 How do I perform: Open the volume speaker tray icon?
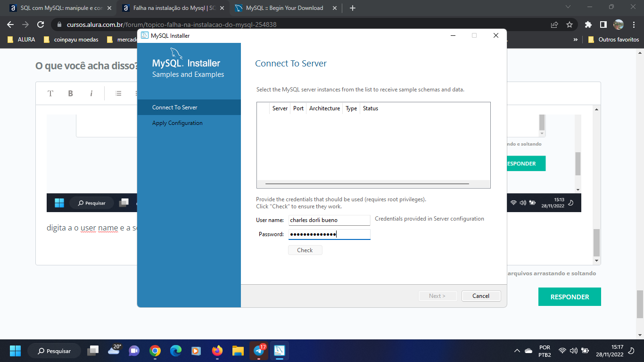pyautogui.click(x=574, y=351)
